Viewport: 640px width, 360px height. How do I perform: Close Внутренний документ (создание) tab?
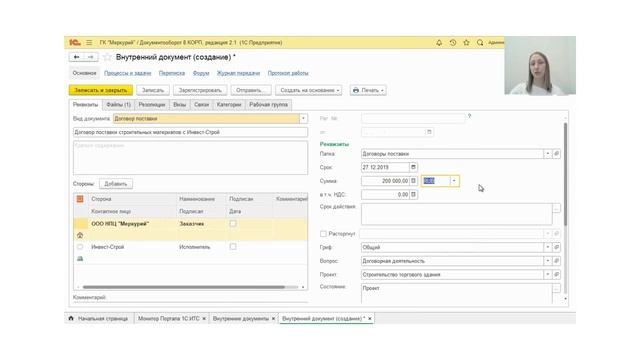pyautogui.click(x=370, y=318)
